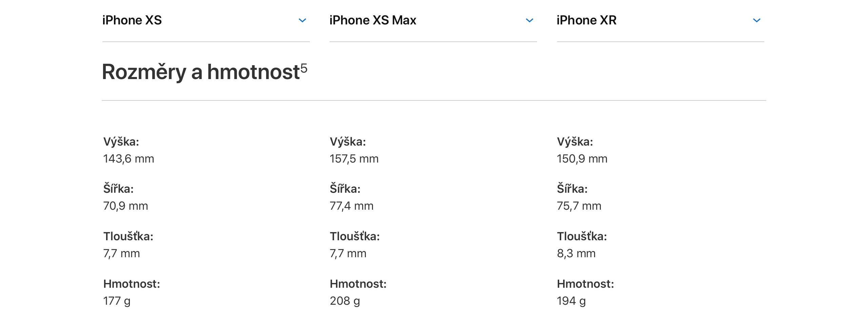Expand the iPhone XS Max chevron arrow

[x=529, y=21]
